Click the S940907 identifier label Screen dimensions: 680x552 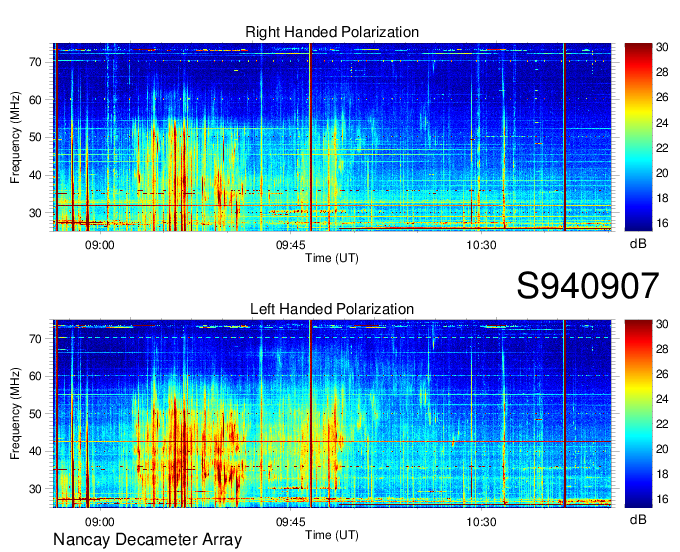pos(588,286)
